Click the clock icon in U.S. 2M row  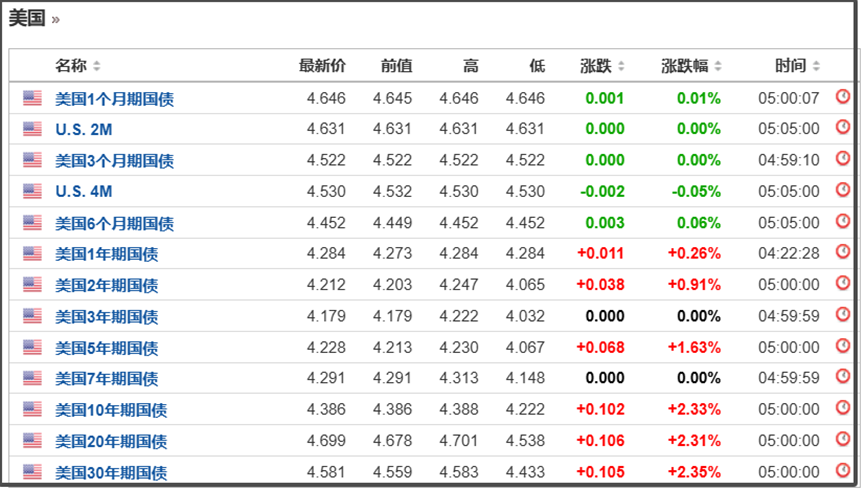coord(842,128)
